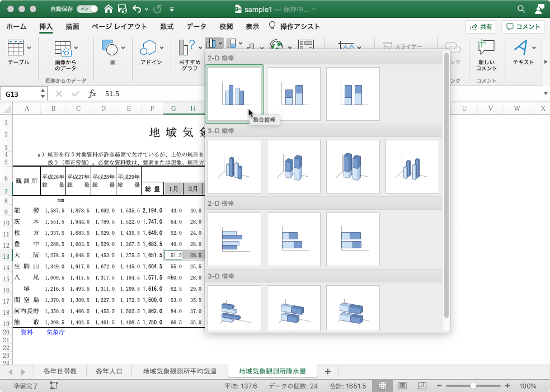Toggle the AutoSave switch
550x392 pixels.
[x=87, y=9]
